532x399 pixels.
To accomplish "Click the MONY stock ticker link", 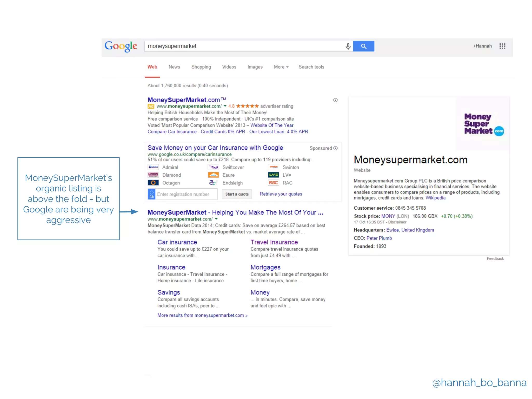I will coord(388,216).
